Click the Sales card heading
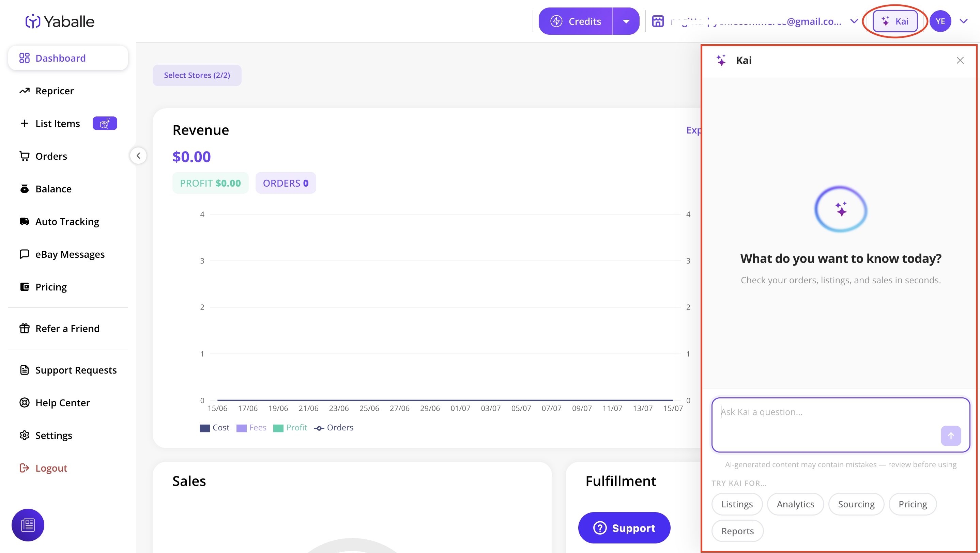The image size is (980, 553). (x=189, y=481)
